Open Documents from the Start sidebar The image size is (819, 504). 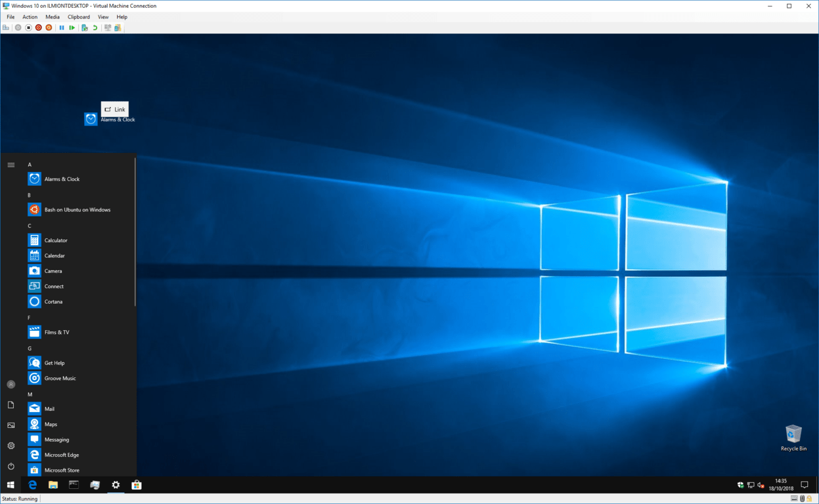coord(11,405)
